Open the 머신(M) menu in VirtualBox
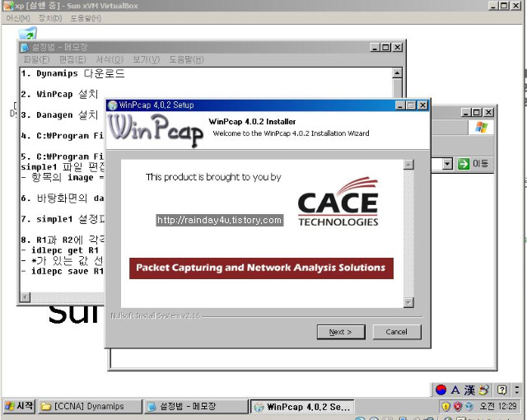 point(18,18)
